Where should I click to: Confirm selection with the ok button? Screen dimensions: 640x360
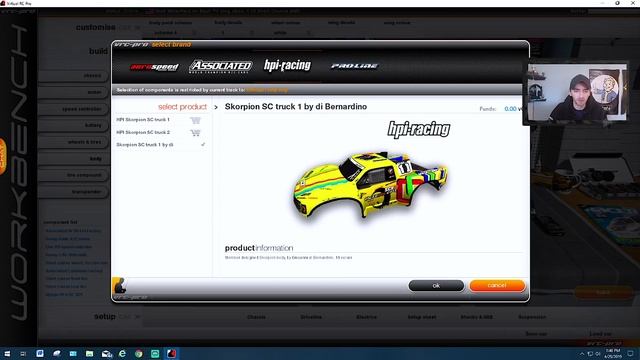(436, 285)
